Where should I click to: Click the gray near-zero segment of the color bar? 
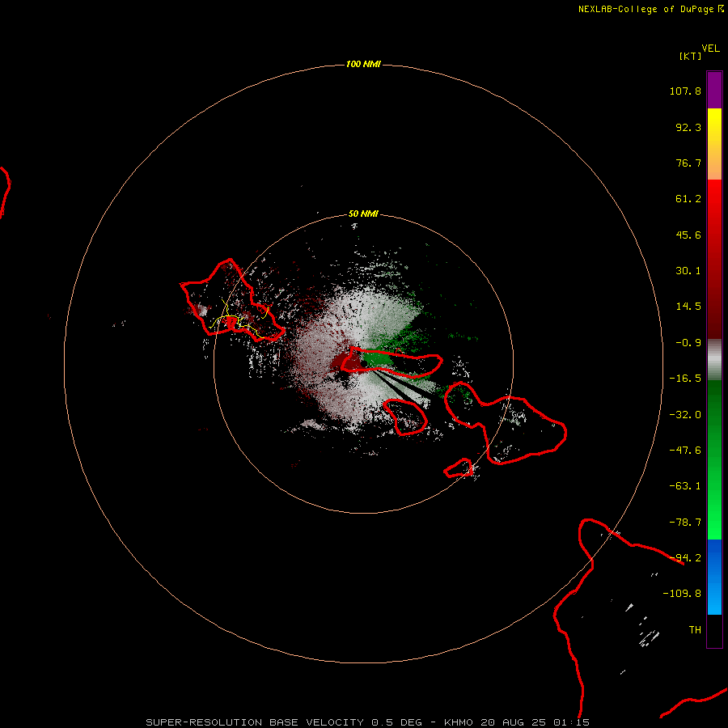pyautogui.click(x=714, y=360)
